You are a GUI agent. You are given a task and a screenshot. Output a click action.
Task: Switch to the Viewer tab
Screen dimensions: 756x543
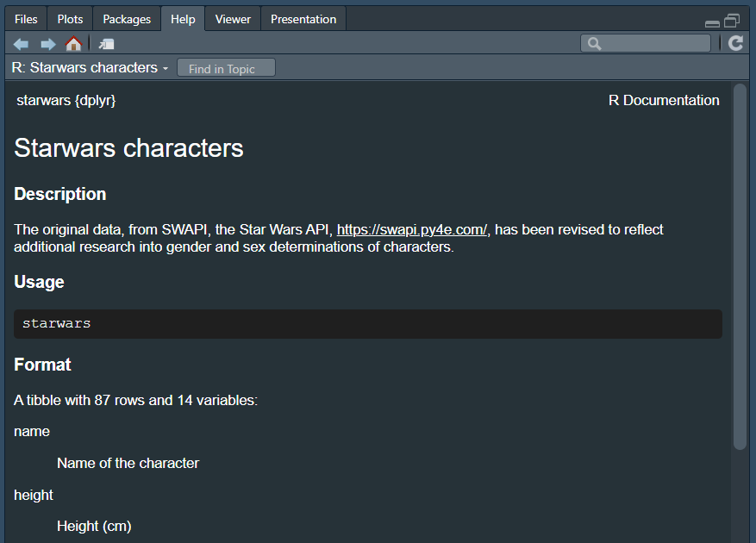pyautogui.click(x=233, y=19)
